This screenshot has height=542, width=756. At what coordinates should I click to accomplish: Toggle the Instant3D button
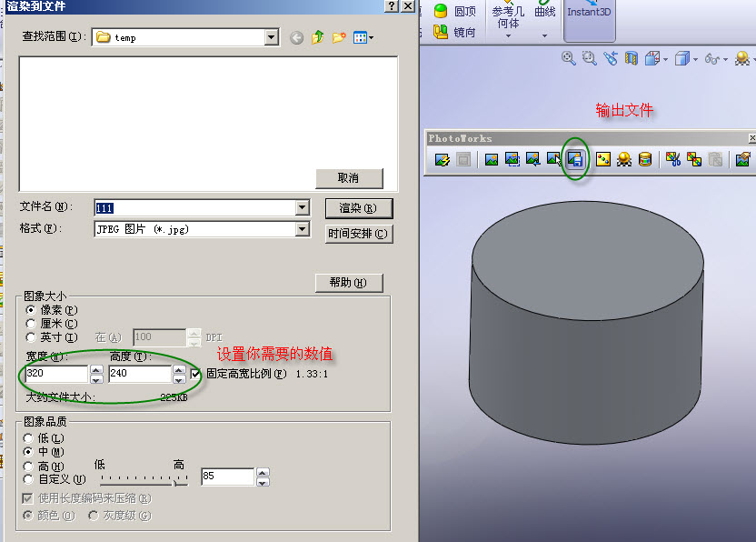pyautogui.click(x=589, y=20)
